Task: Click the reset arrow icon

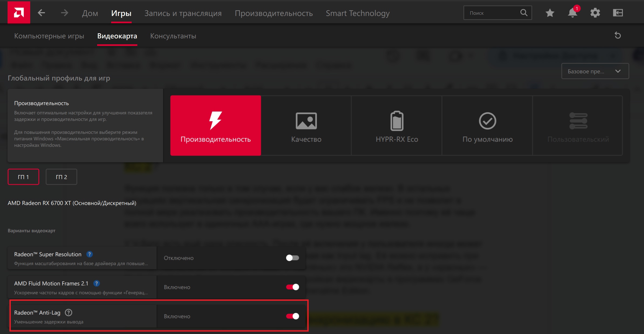Action: tap(618, 35)
